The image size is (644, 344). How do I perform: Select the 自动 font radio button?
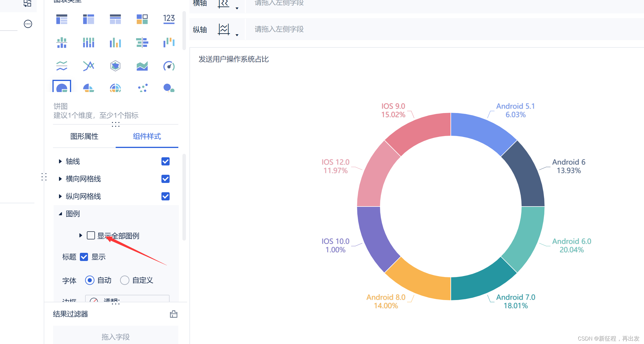point(90,280)
